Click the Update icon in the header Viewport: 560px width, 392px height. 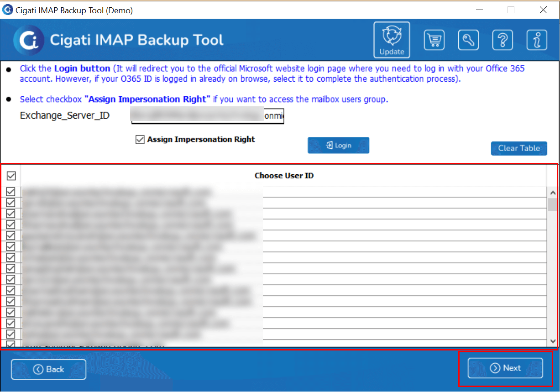tap(392, 40)
